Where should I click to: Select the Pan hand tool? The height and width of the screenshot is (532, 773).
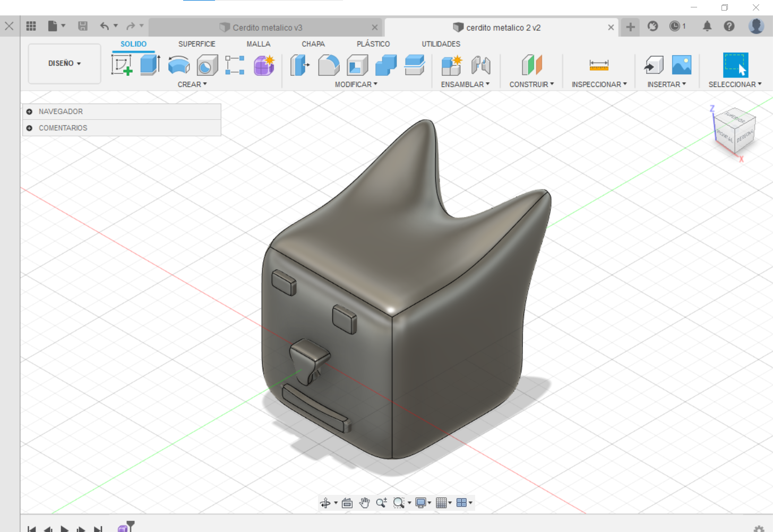tap(364, 503)
